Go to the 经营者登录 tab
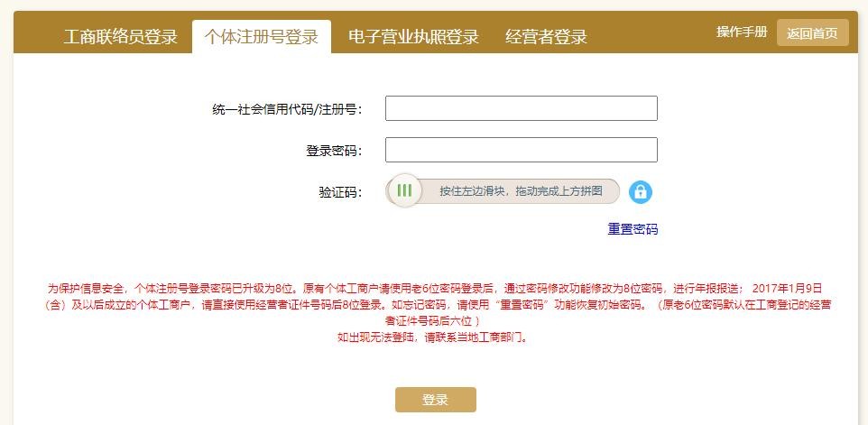The height and width of the screenshot is (425, 868). (546, 37)
